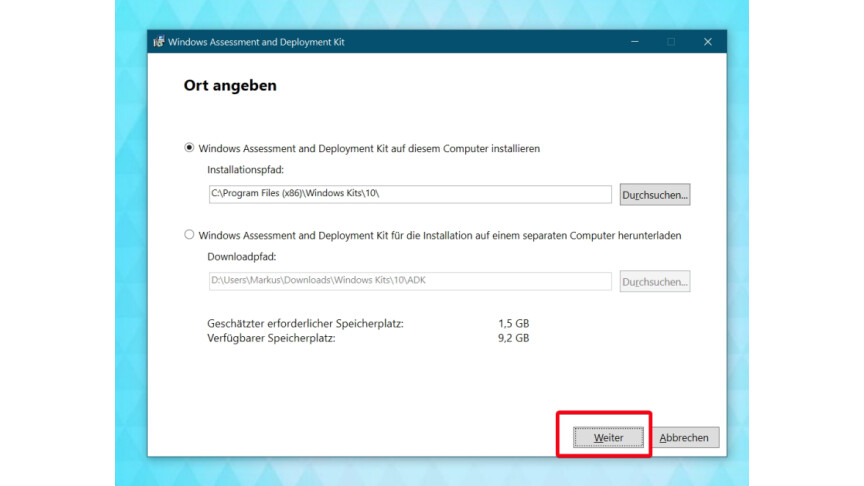Click the 'Downloadpfad:' label
The width and height of the screenshot is (864, 486).
click(242, 257)
